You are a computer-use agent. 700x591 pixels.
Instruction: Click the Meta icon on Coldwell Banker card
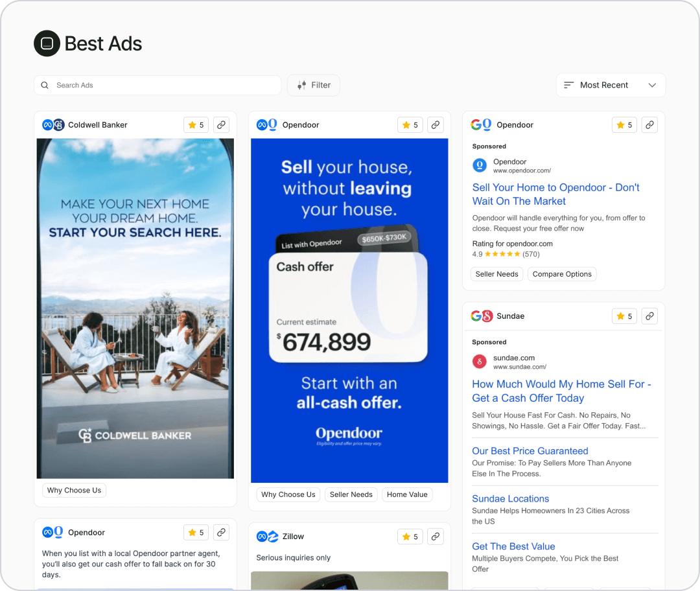(47, 125)
